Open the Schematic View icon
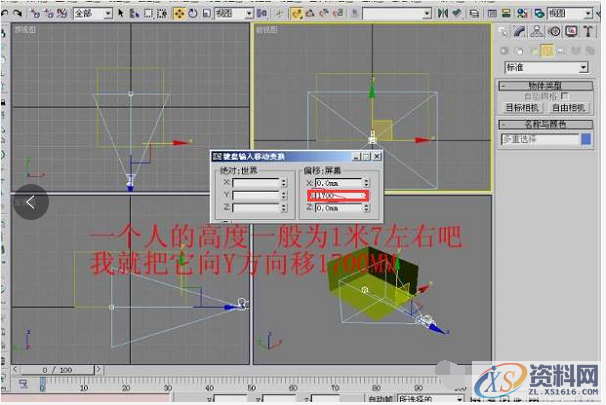The height and width of the screenshot is (405, 606). click(x=506, y=14)
